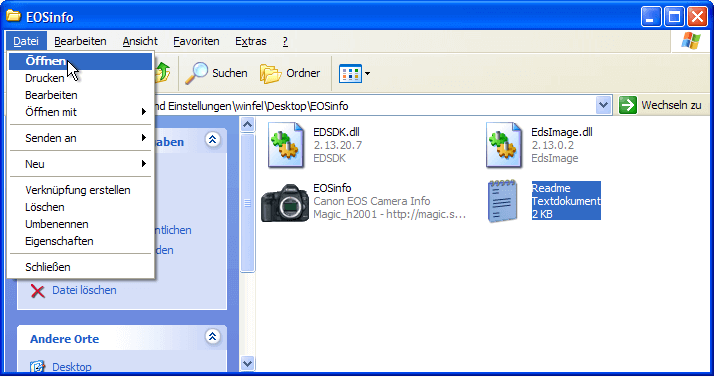Select Verknüpfung erstellen
Image resolution: width=714 pixels, height=377 pixels.
[81, 190]
